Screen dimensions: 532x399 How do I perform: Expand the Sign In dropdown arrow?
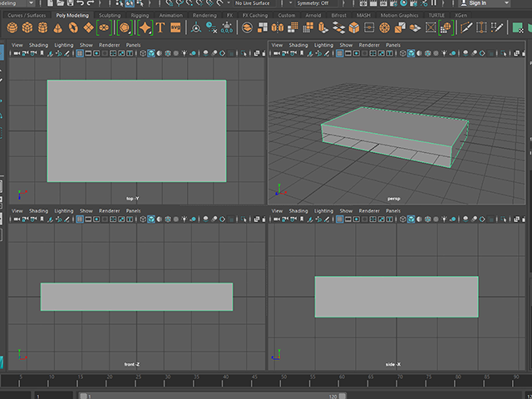coord(506,3)
